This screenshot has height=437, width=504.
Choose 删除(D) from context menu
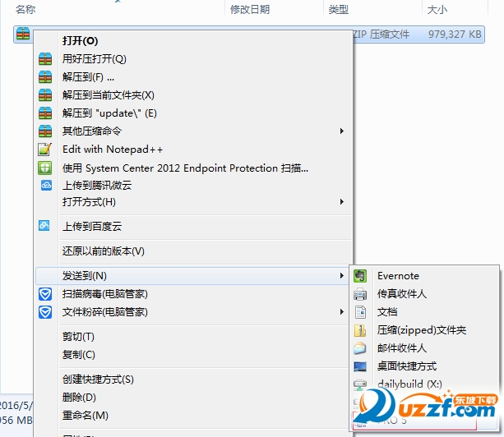coord(193,398)
